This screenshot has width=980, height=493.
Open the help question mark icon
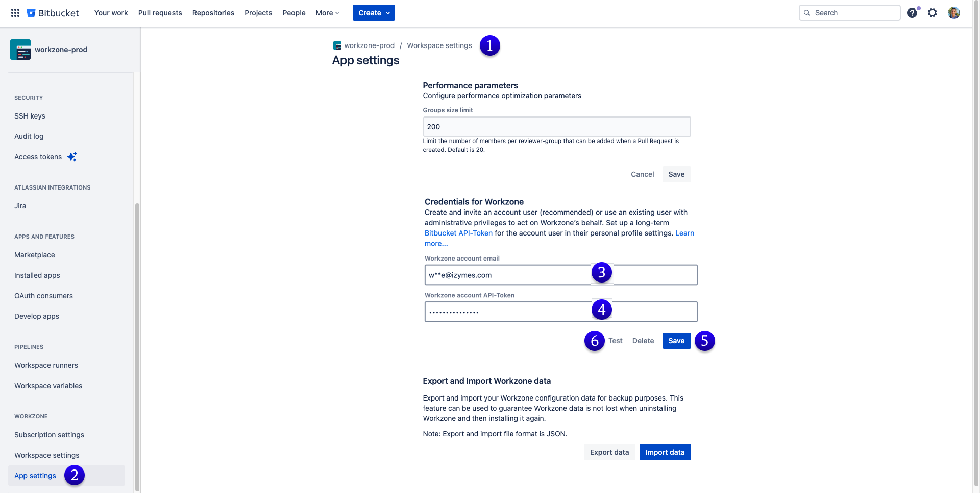pyautogui.click(x=912, y=13)
